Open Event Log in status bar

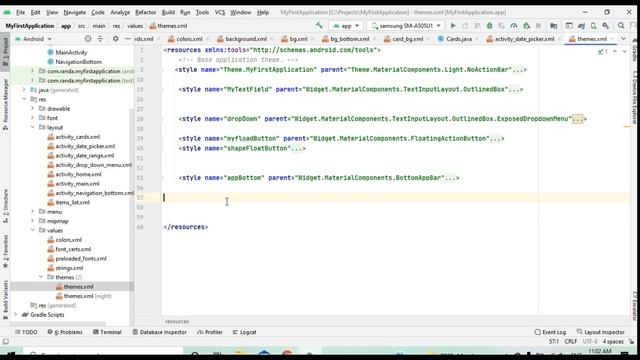tap(550, 332)
